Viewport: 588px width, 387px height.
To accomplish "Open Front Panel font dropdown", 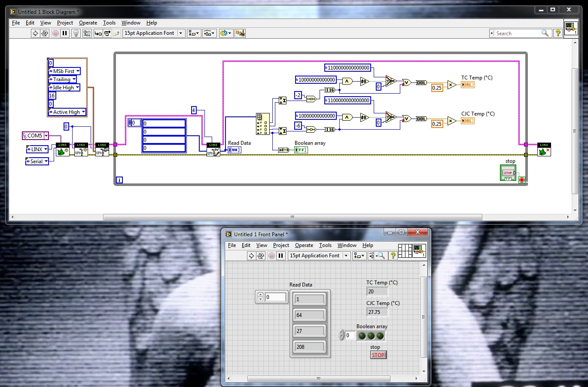I will pyautogui.click(x=319, y=256).
